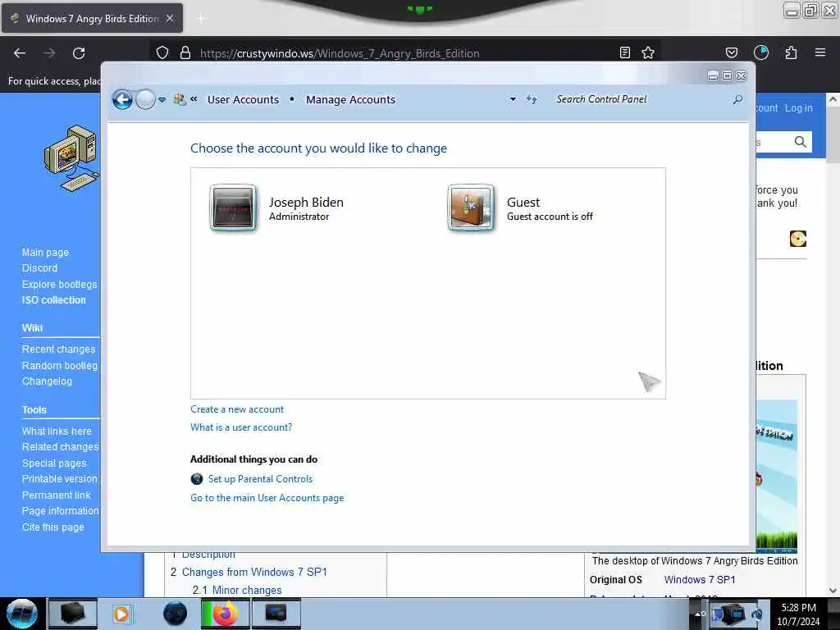Click Windows 7 SP1 Original OS link

point(700,580)
